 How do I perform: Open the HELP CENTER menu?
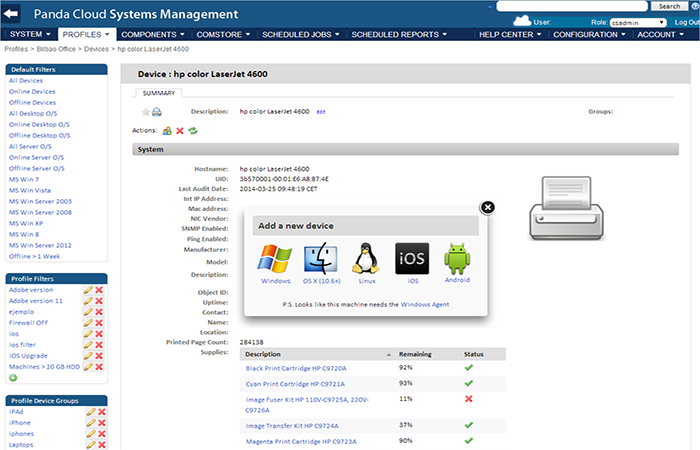510,35
